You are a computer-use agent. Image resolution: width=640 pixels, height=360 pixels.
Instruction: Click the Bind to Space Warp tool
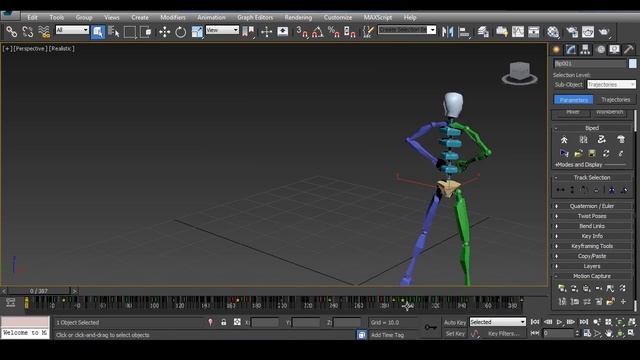pos(44,31)
